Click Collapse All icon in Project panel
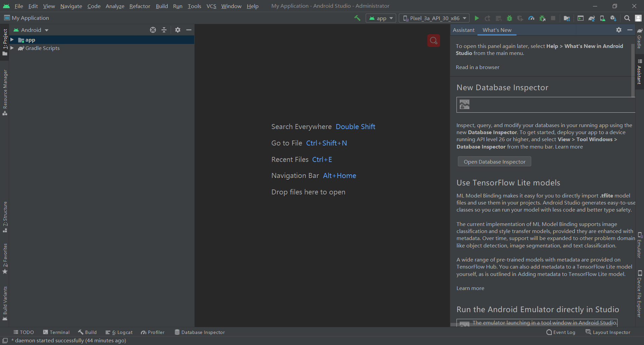 [x=164, y=30]
